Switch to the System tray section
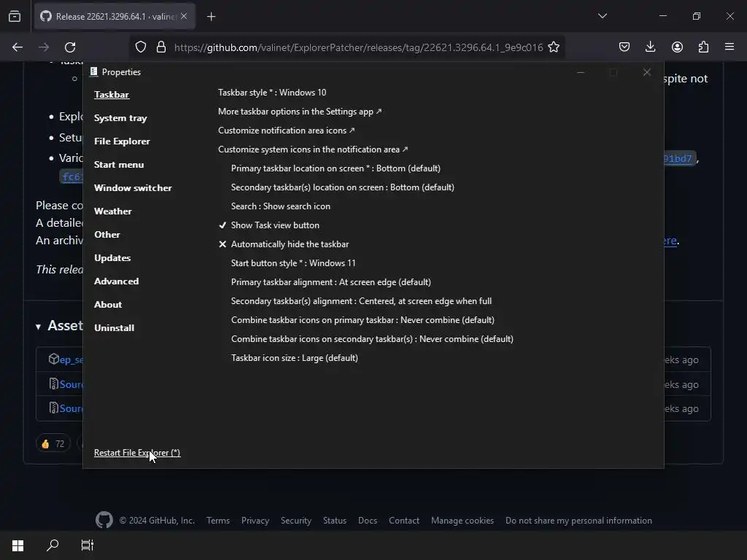Viewport: 747px width, 560px height. point(120,118)
